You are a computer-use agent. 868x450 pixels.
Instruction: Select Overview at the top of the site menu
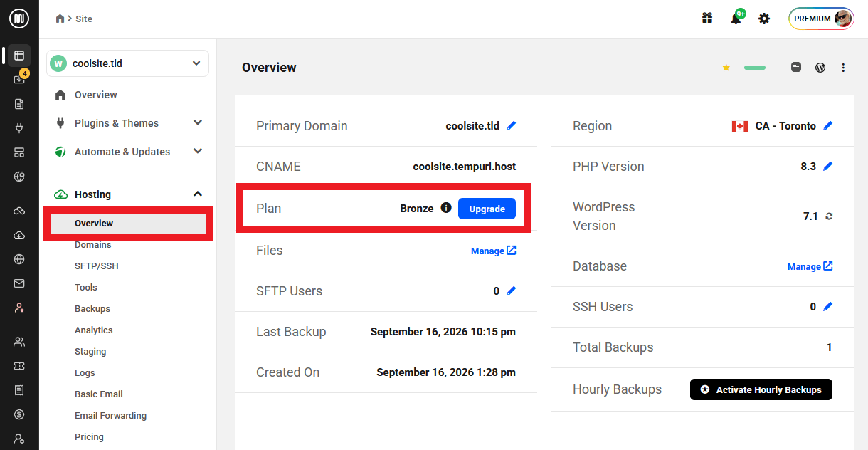click(95, 95)
